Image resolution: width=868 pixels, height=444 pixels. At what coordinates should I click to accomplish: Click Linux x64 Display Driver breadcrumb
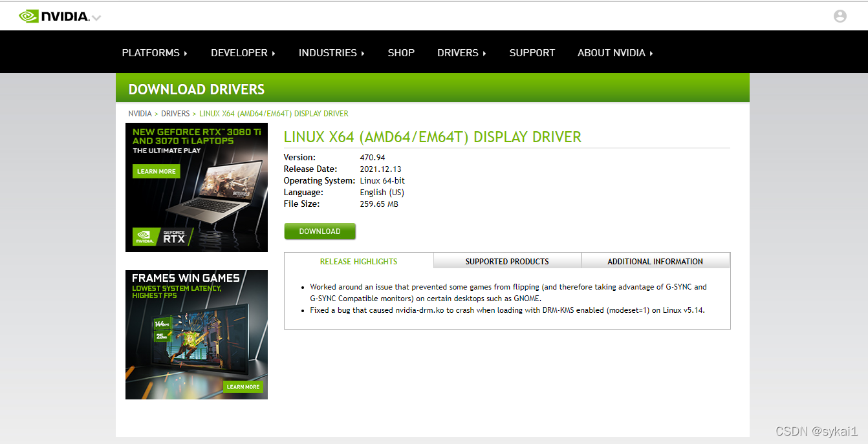[274, 114]
